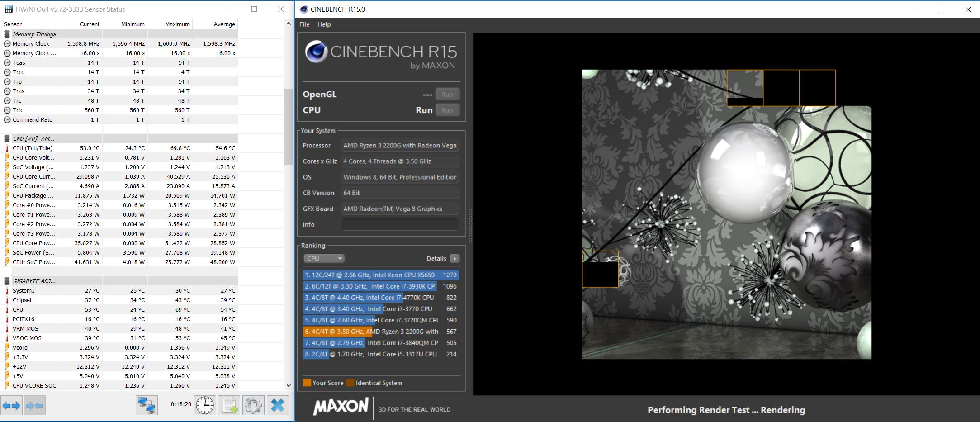The width and height of the screenshot is (980, 422).
Task: Open HWiNFO sensor settings gear
Action: tap(253, 405)
